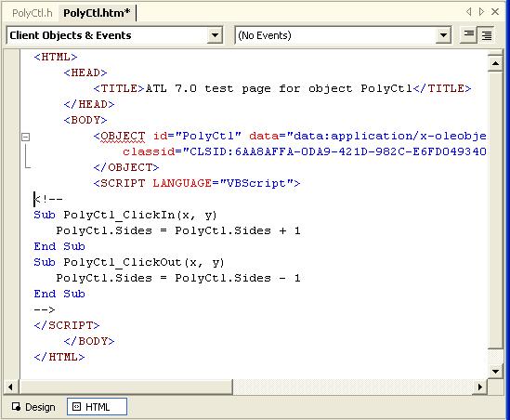Open the Design view tab
Screen dimensions: 510x420
tap(33, 407)
